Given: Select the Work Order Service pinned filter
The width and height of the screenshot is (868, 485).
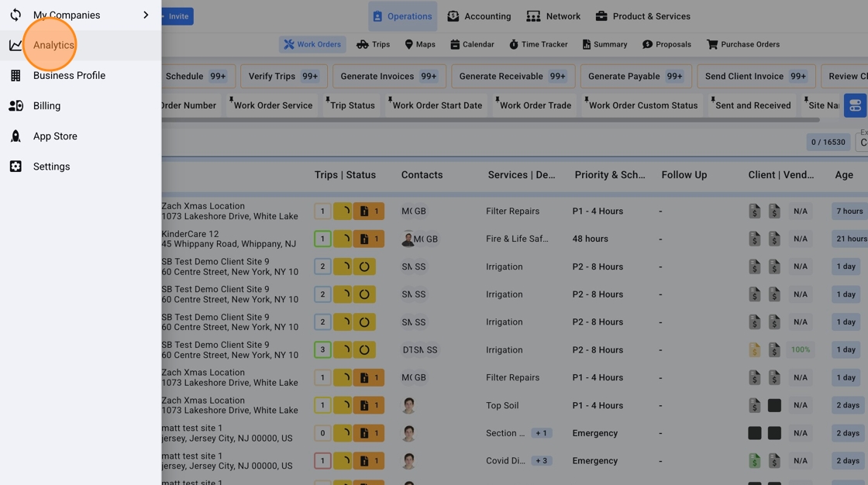Looking at the screenshot, I should 272,105.
